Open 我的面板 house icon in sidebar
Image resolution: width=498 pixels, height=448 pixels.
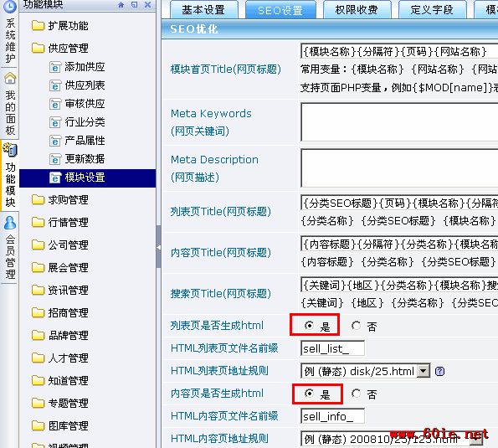[x=10, y=78]
